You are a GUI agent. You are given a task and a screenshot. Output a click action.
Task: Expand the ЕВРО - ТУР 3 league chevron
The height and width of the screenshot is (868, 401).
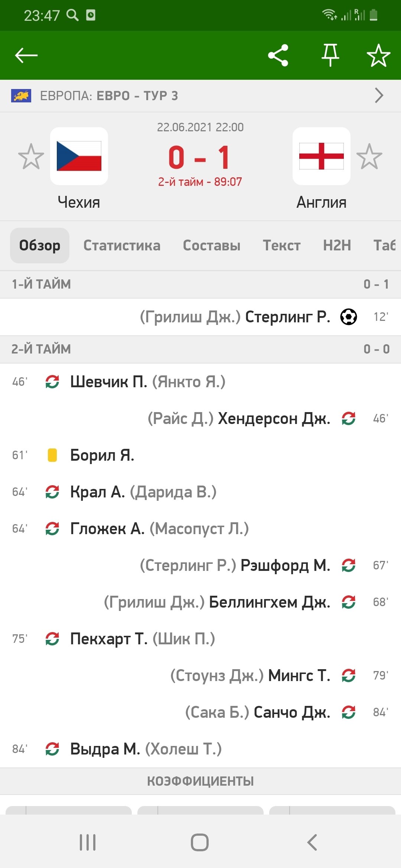click(x=379, y=96)
